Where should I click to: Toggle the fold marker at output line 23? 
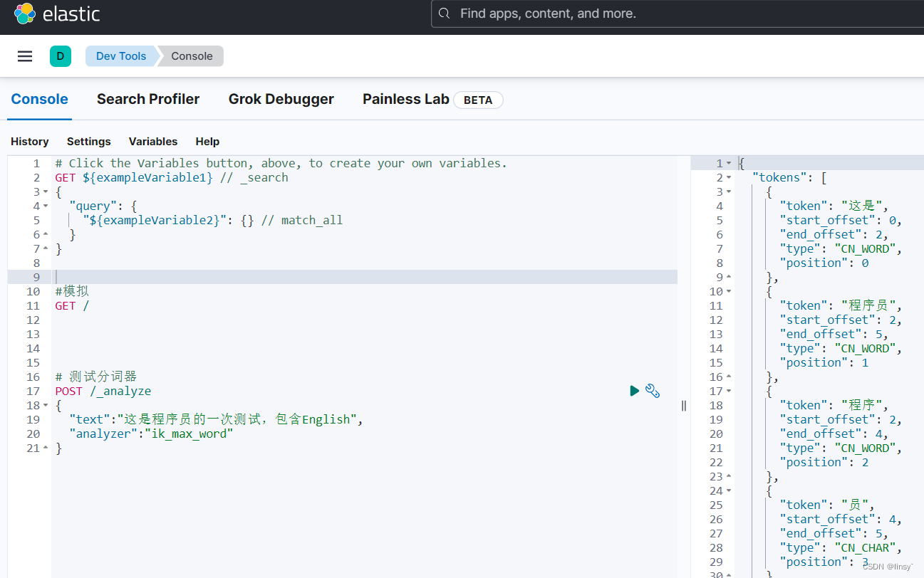[729, 477]
